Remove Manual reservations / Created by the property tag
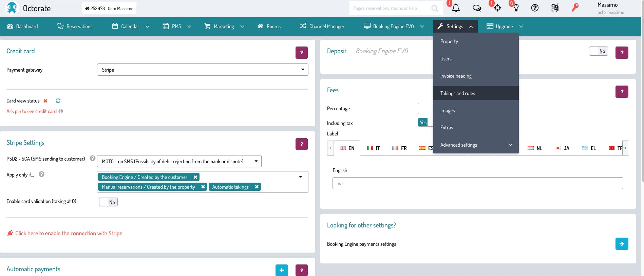Screen dimensions: 644x276 point(203,187)
